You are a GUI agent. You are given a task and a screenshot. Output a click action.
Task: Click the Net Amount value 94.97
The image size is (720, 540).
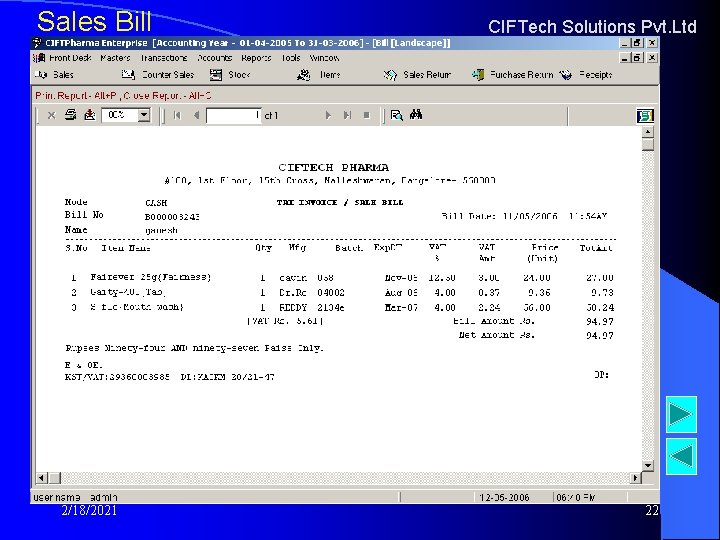coord(600,335)
